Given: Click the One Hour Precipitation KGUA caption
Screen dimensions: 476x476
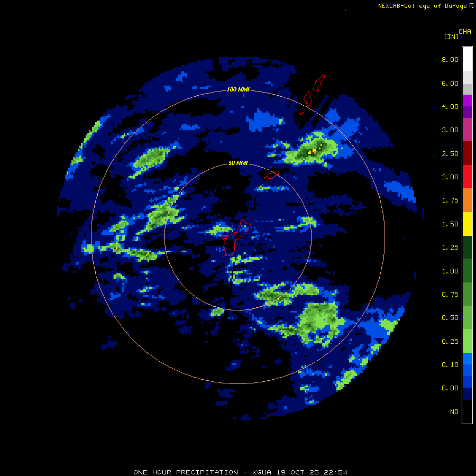Looking at the screenshot, I should (x=240, y=472).
